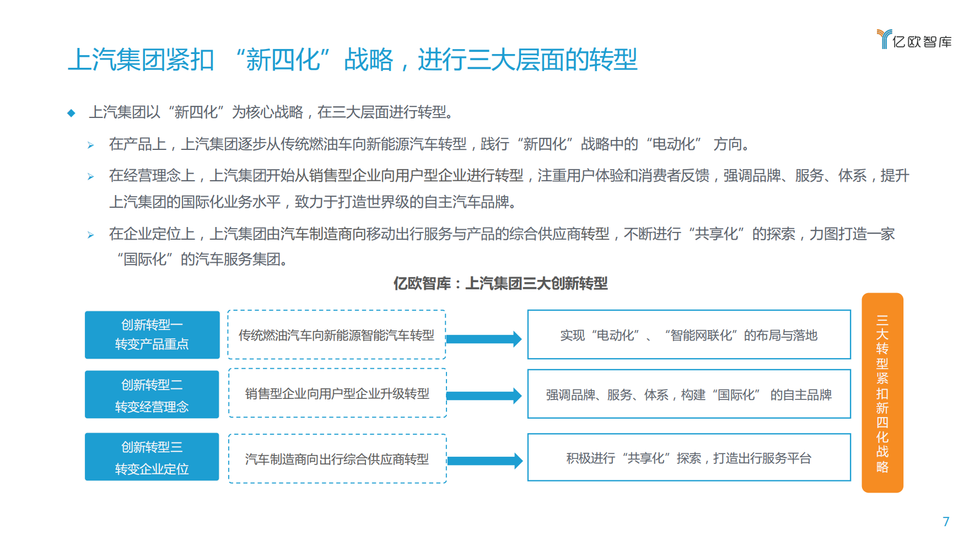Screen dimensions: 980x551
Task: Select the line starting 在产品上，上汽集团逐步从传统燃油车
Action: tap(429, 144)
